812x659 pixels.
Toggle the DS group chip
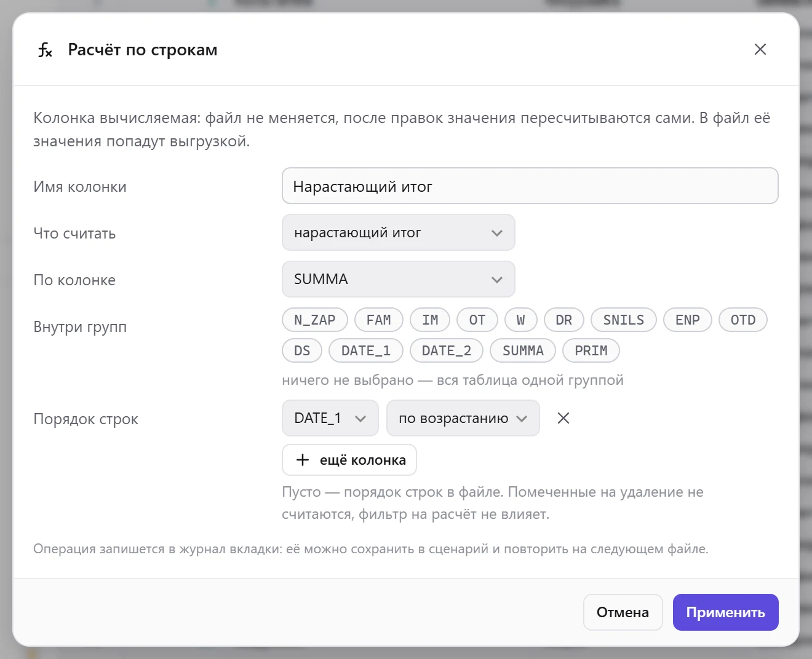pyautogui.click(x=302, y=350)
